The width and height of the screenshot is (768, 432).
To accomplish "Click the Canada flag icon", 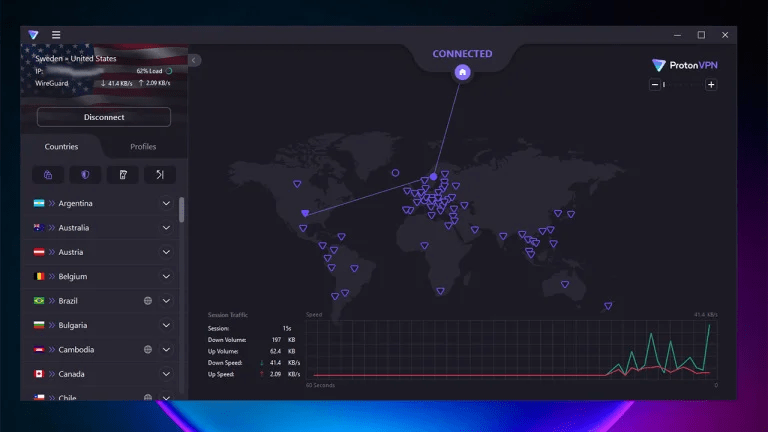I will tap(39, 374).
